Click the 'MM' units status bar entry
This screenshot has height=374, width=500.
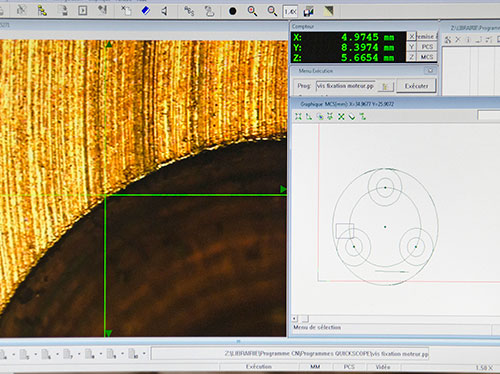315,367
